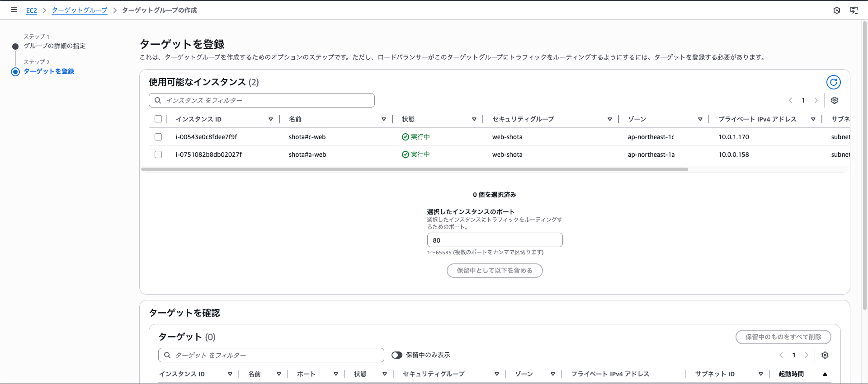Click instance ID i-00543e0c8fdee7f9f
This screenshot has height=384, width=868.
point(206,137)
